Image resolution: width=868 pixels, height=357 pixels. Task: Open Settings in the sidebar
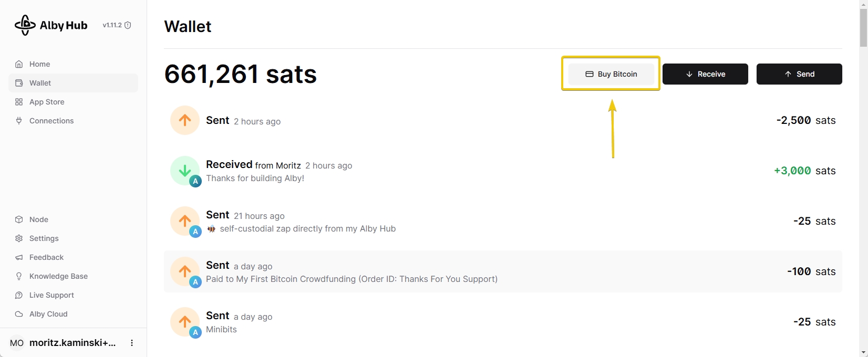pos(44,238)
